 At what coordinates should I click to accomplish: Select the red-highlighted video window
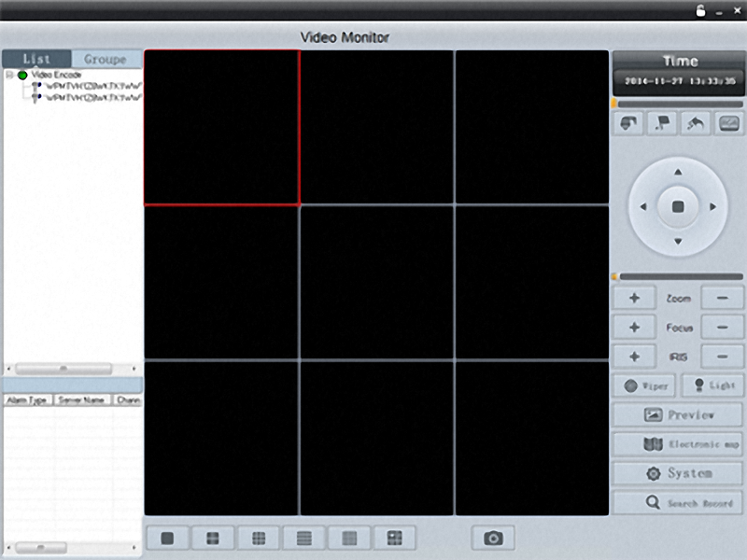(x=222, y=128)
